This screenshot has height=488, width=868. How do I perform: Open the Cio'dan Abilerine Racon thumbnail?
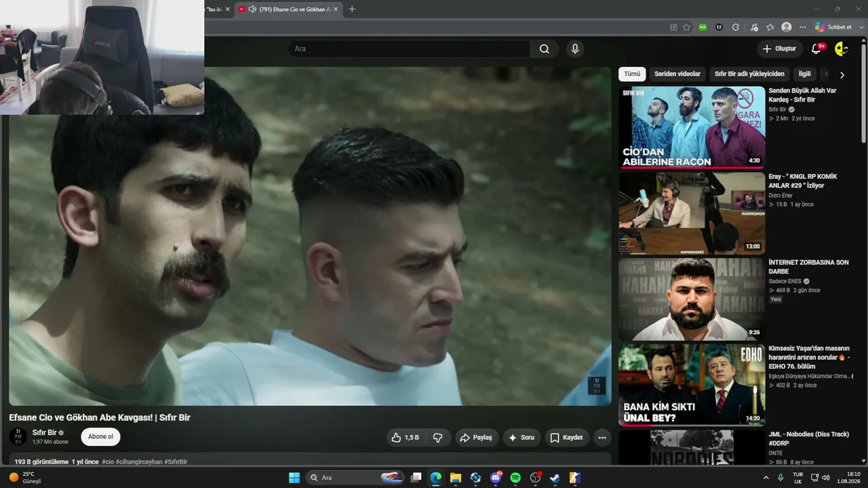coord(692,127)
